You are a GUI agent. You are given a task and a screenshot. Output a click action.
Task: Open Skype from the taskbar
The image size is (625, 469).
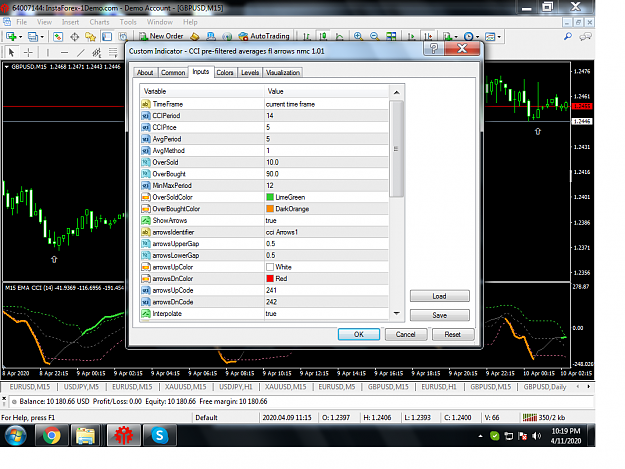coord(159,435)
